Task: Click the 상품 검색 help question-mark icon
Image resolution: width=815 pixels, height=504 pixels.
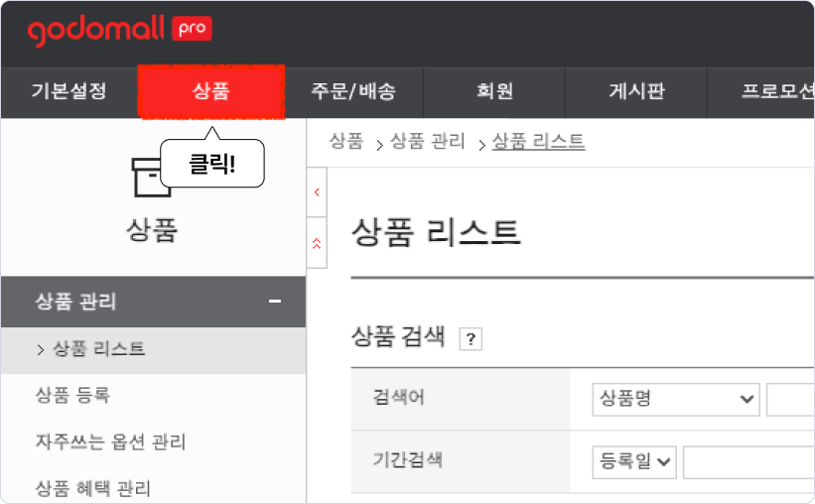Action: coord(471,339)
